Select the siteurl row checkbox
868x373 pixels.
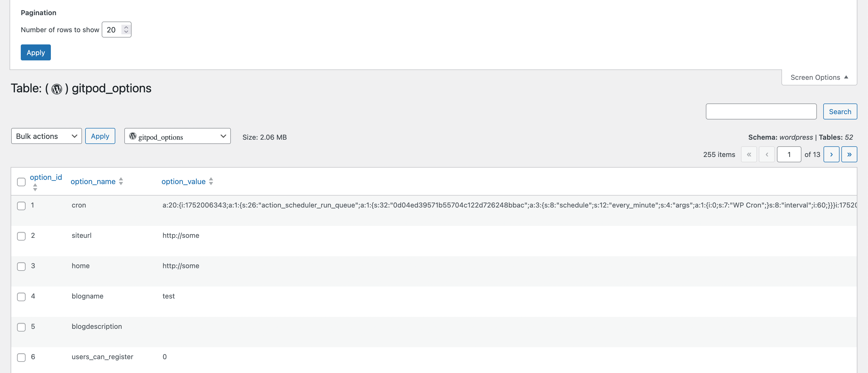pos(21,236)
